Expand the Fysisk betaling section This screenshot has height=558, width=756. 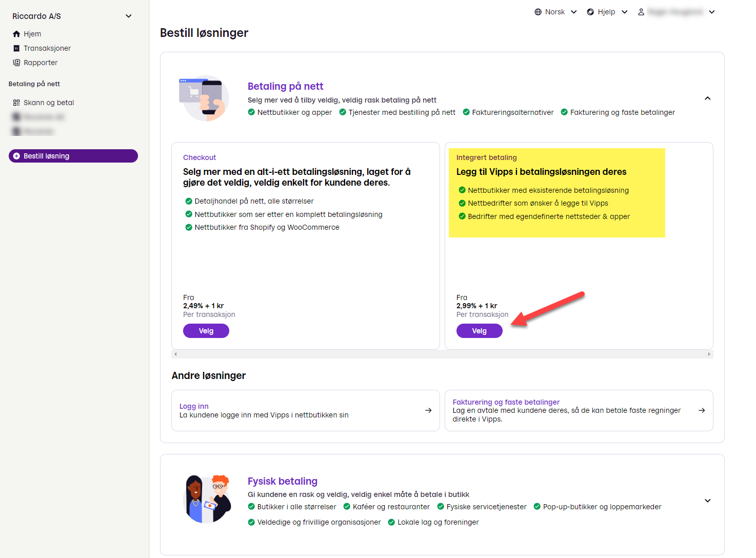[x=708, y=501]
